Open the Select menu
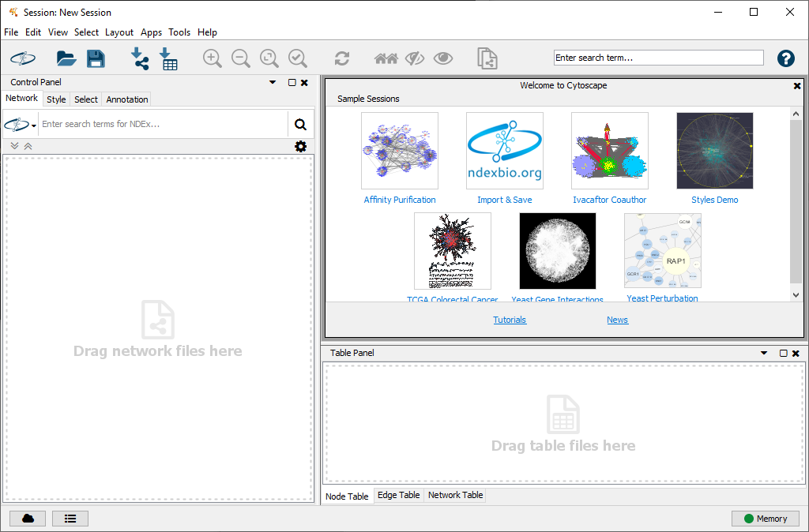Image resolution: width=809 pixels, height=532 pixels. (86, 32)
